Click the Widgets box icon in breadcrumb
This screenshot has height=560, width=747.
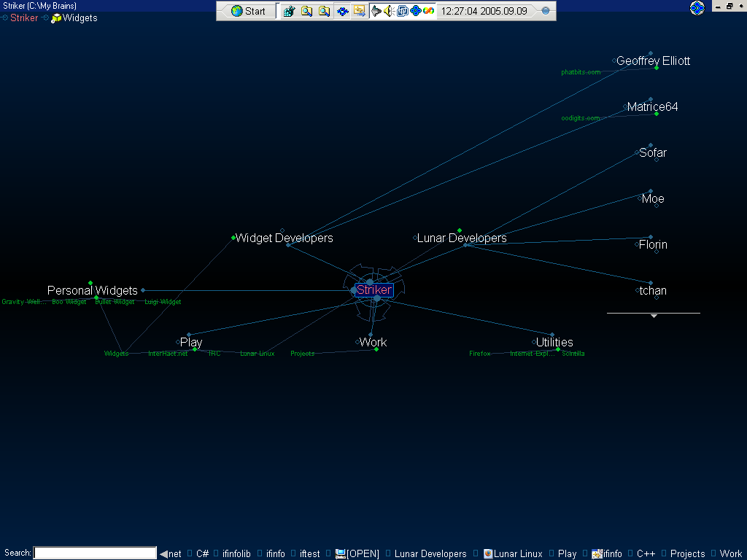(x=56, y=18)
